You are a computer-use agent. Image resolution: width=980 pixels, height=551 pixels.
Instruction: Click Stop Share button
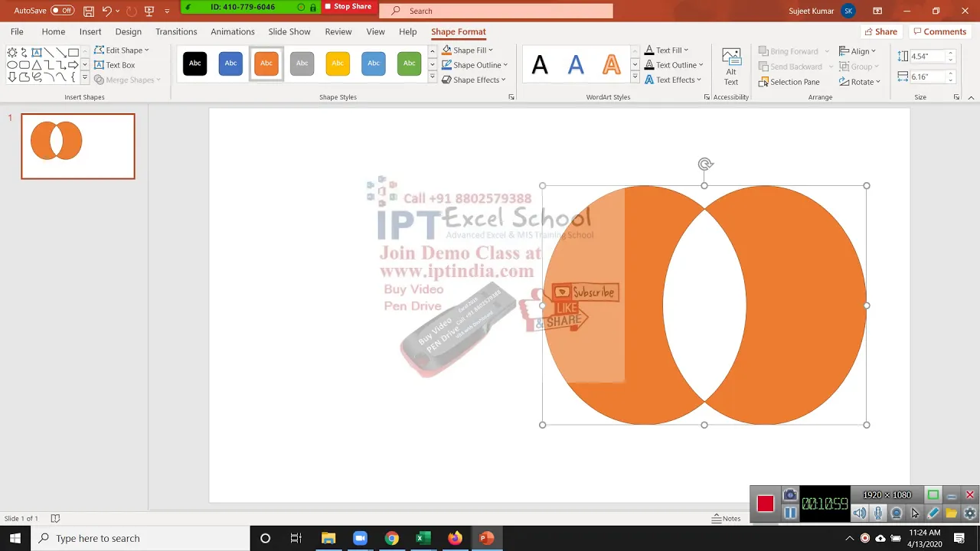click(348, 7)
